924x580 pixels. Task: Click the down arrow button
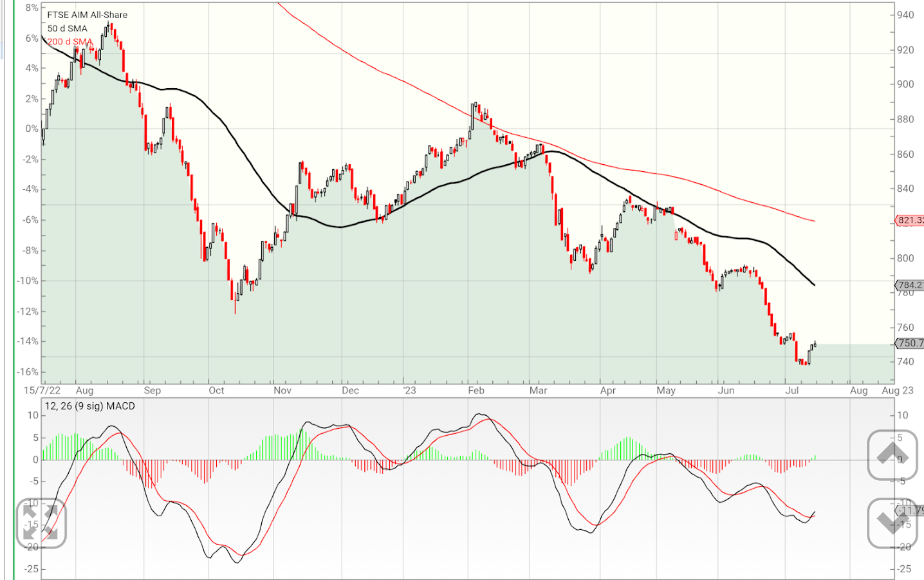click(892, 523)
